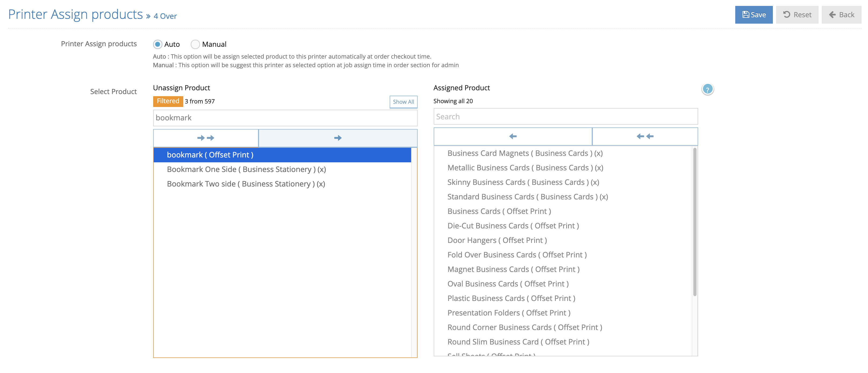The width and height of the screenshot is (868, 373).
Task: Click the Show All filter button
Action: [x=403, y=102]
